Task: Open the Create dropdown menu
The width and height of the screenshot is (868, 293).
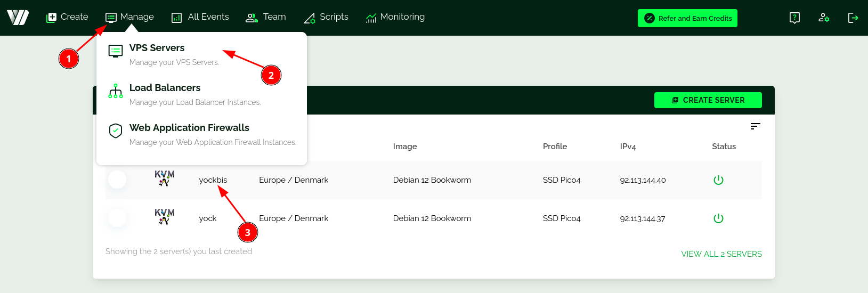Action: (x=67, y=17)
